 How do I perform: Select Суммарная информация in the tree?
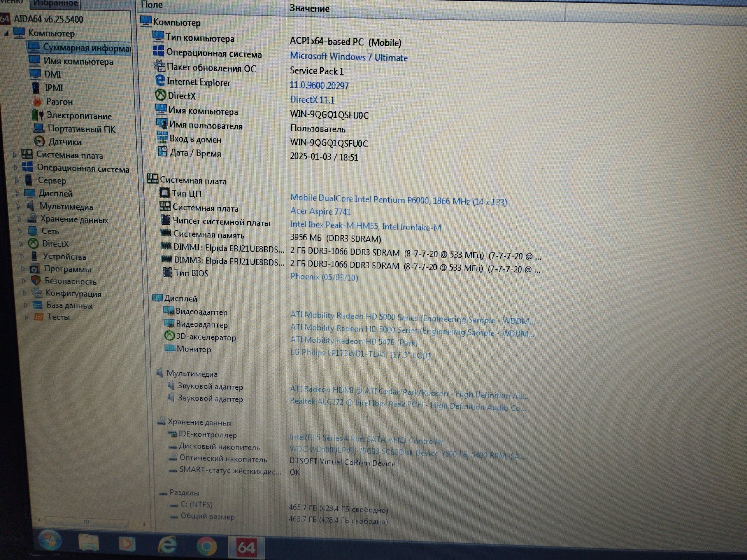tap(79, 47)
